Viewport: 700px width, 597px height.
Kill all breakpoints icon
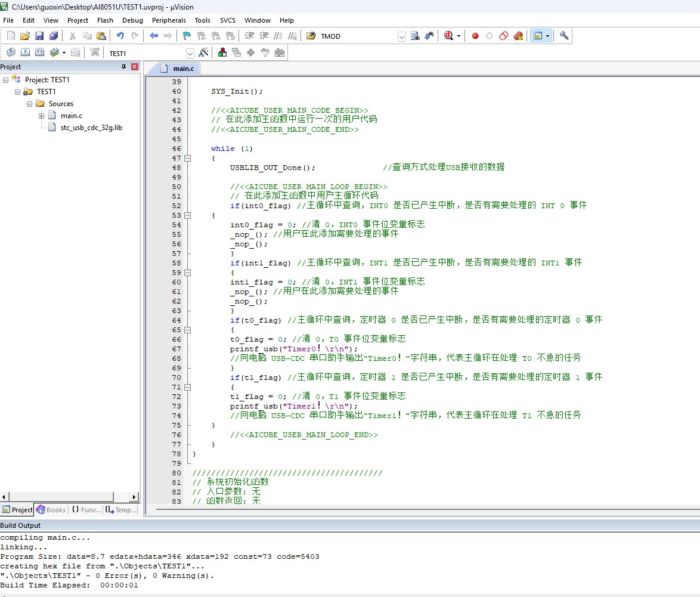518,36
